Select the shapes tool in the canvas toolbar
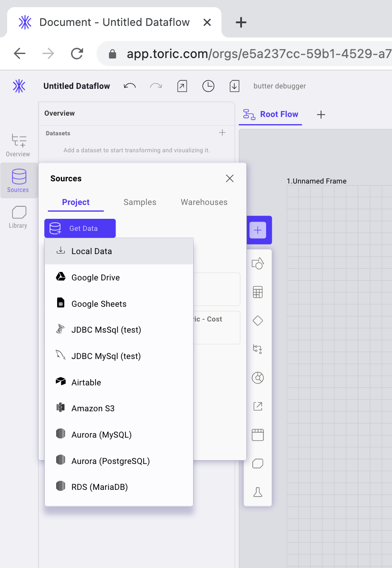 pos(258,263)
